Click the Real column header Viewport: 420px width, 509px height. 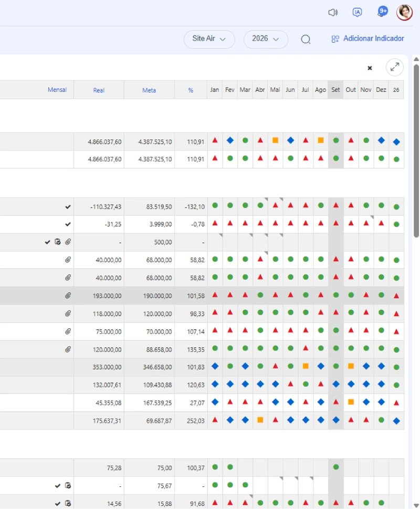(x=99, y=90)
